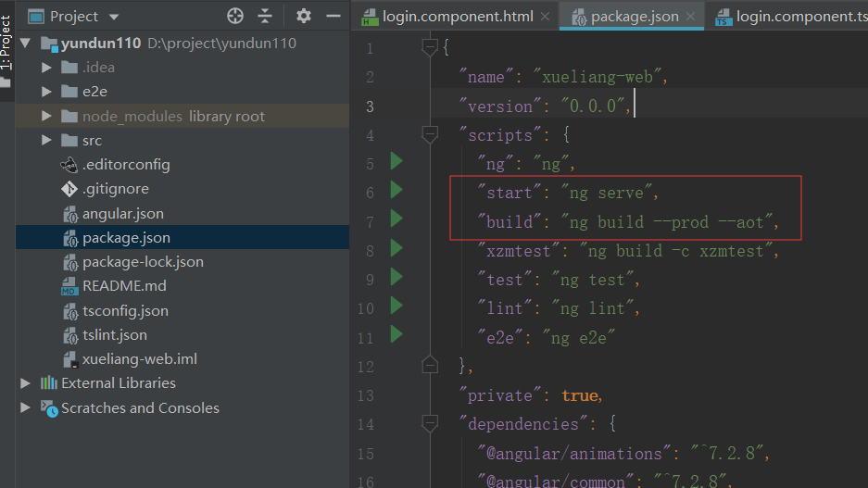Hide the Project panel with minus icon
The image size is (868, 488).
[333, 16]
